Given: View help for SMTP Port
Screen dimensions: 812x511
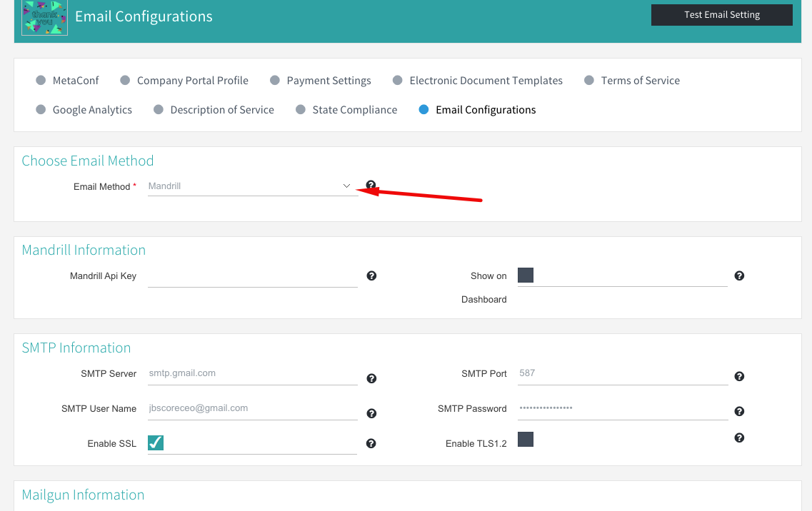Looking at the screenshot, I should pos(739,376).
